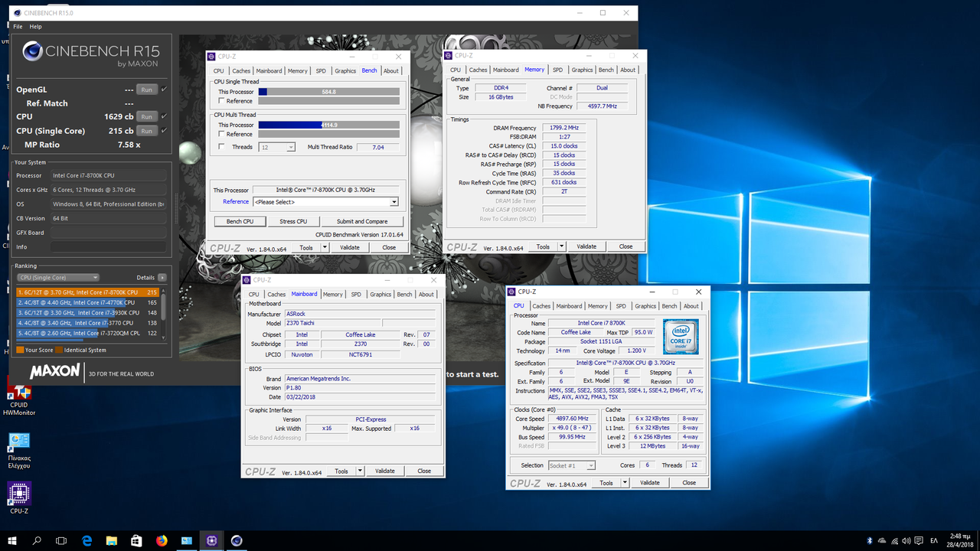Run the CPU benchmark scoring 1629 cb
This screenshot has height=551, width=980.
(147, 117)
